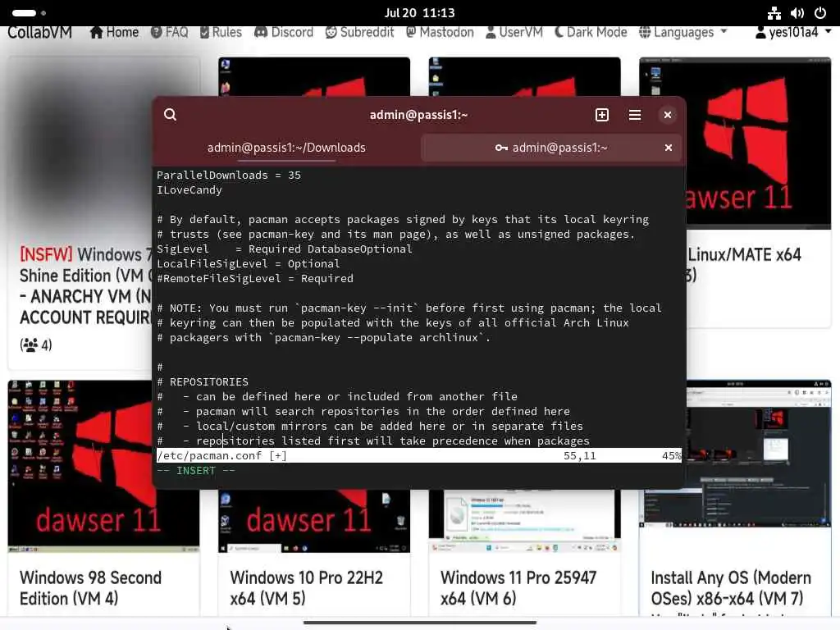Click the Discord logo icon

(261, 32)
